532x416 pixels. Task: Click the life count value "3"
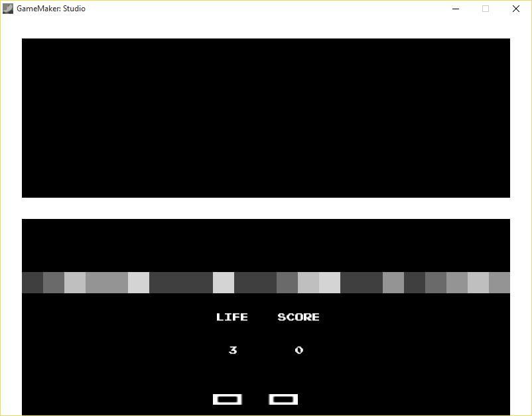[233, 350]
